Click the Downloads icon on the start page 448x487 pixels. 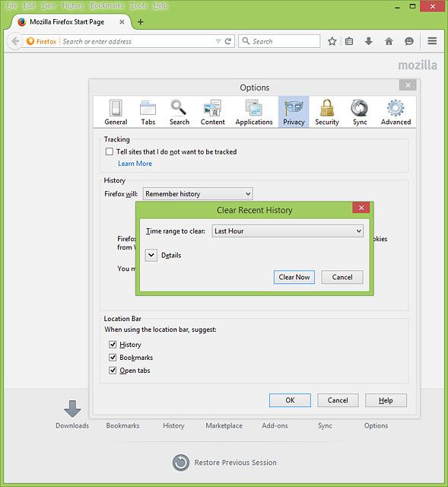72,409
